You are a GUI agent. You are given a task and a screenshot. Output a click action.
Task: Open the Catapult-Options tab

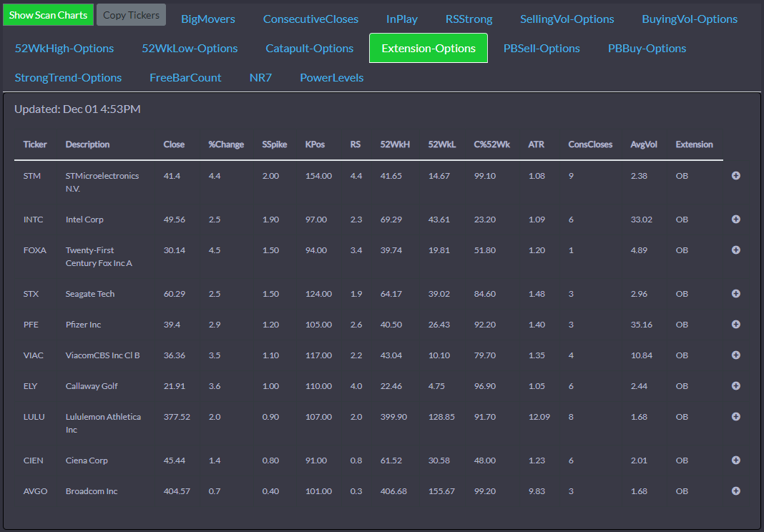tap(310, 49)
